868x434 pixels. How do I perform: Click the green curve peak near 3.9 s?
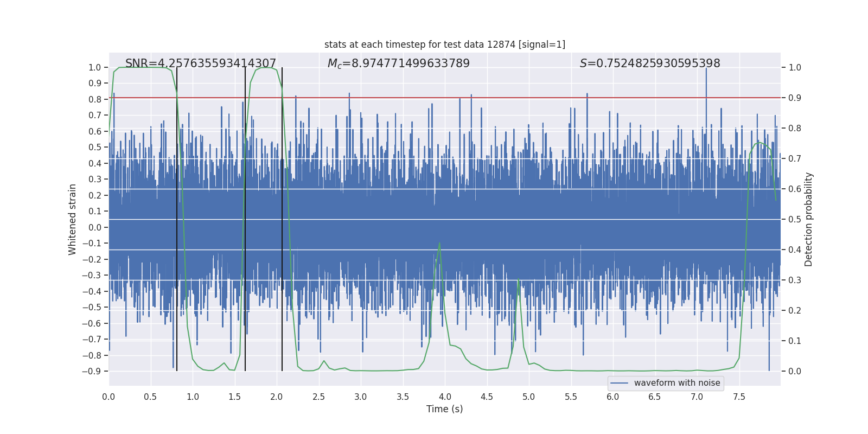coord(439,244)
